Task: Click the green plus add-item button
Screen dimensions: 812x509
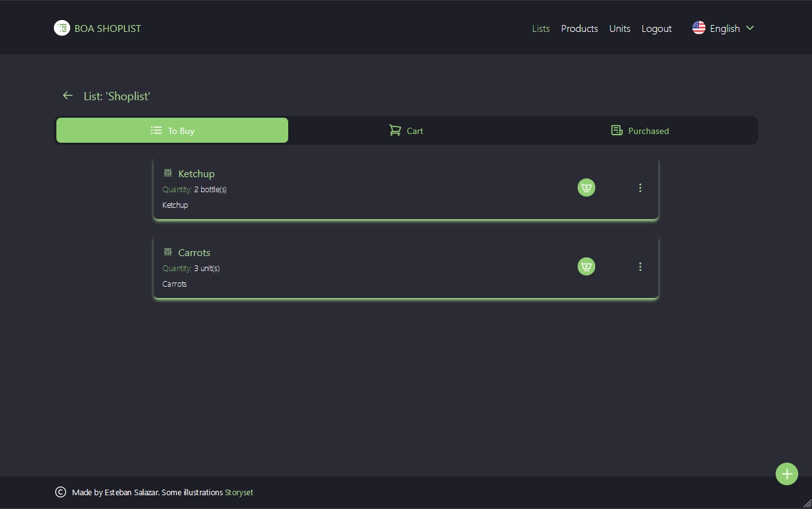Action: tap(786, 474)
